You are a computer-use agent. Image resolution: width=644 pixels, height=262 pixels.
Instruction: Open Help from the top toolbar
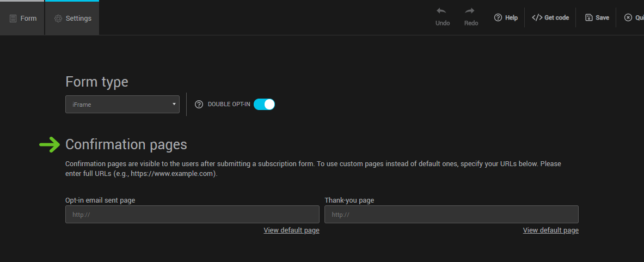pos(505,17)
